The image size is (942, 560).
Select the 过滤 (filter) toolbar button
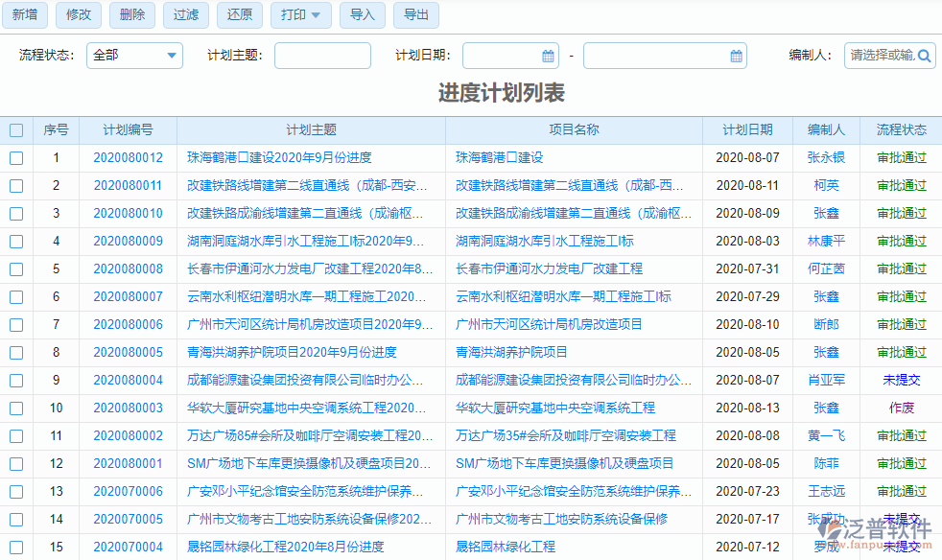pos(185,15)
